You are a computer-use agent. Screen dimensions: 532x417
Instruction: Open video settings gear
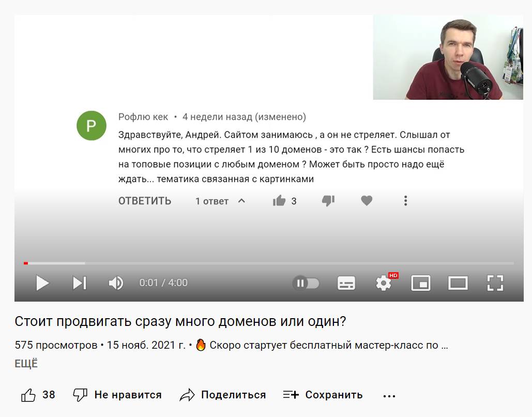(384, 283)
